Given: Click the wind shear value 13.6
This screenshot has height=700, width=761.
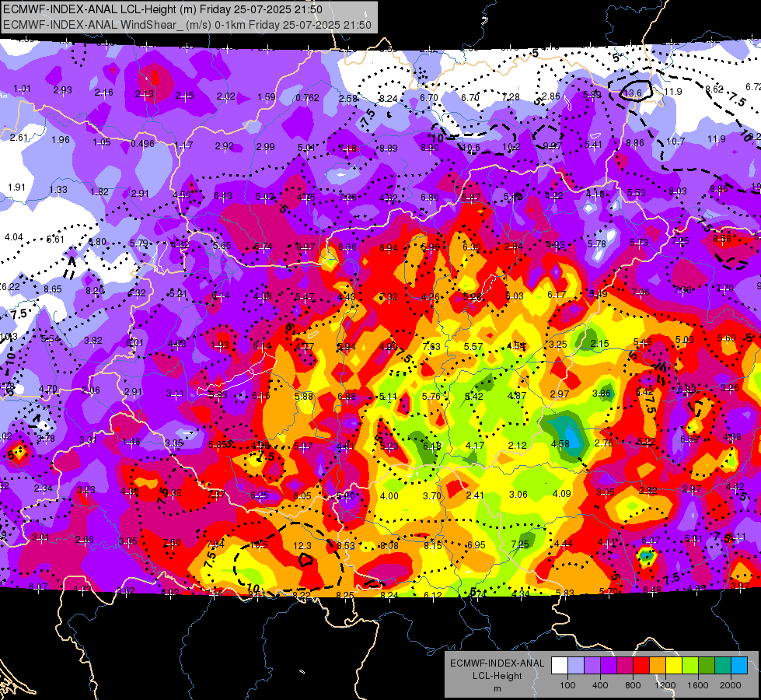Looking at the screenshot, I should (633, 93).
